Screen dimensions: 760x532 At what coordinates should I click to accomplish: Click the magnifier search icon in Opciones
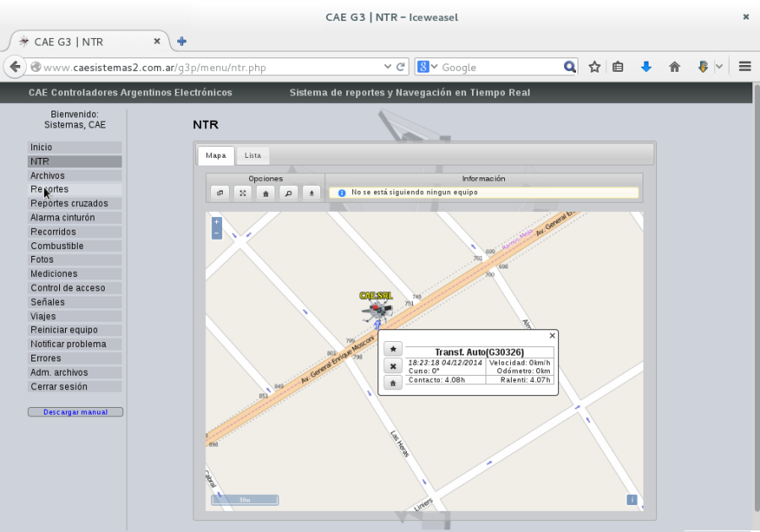[x=289, y=193]
